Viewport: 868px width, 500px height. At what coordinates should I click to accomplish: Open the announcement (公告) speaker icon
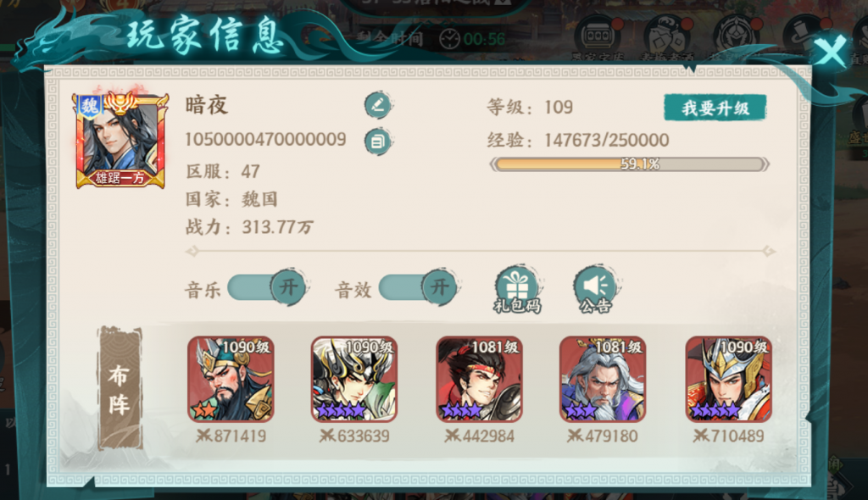point(596,290)
